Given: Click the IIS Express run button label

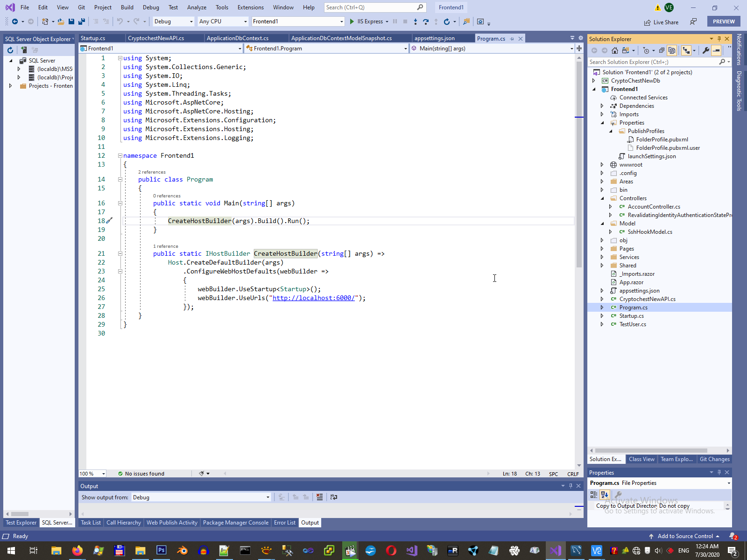Looking at the screenshot, I should 370,21.
